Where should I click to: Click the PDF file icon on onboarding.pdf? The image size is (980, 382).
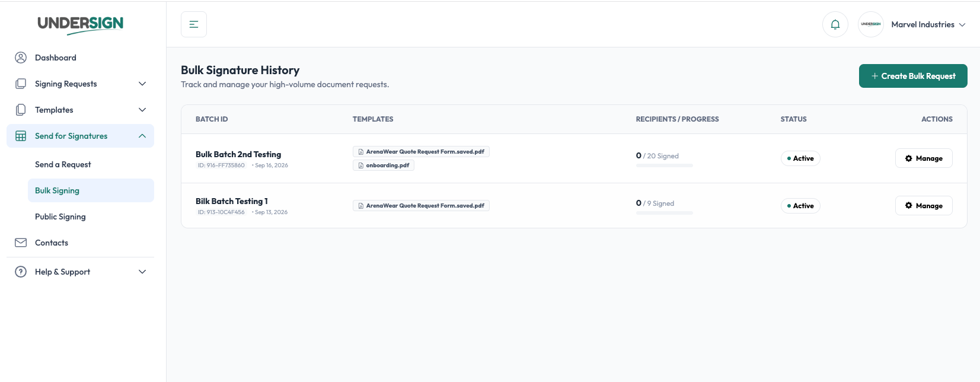[x=360, y=165]
